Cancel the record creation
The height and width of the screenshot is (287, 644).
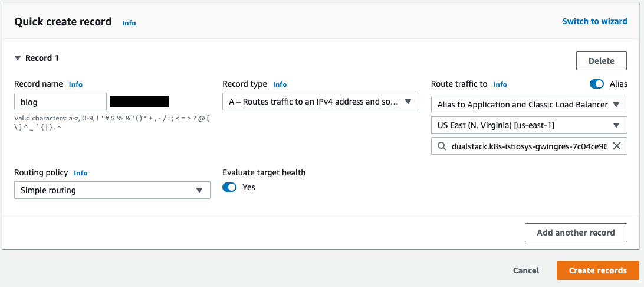click(526, 270)
